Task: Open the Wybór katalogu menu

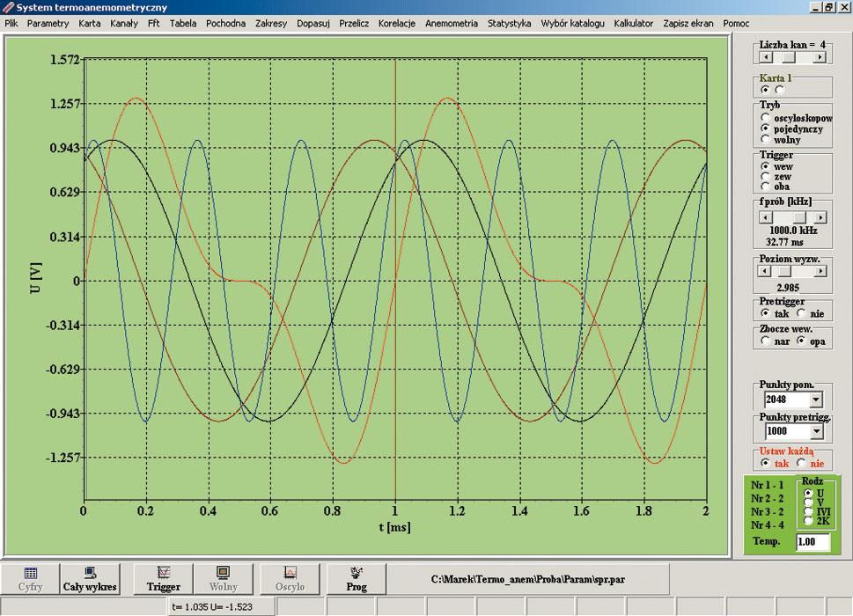Action: 572,24
